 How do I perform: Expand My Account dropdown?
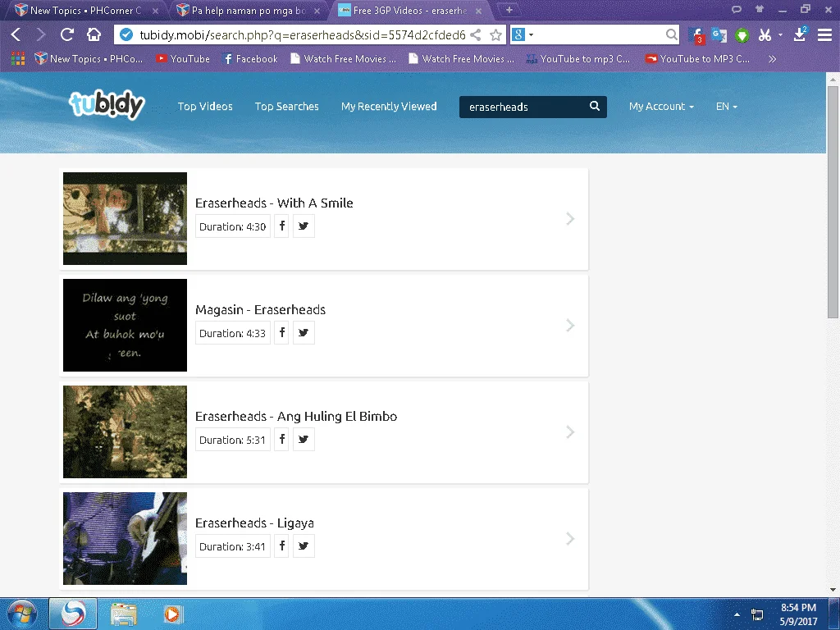pyautogui.click(x=661, y=107)
